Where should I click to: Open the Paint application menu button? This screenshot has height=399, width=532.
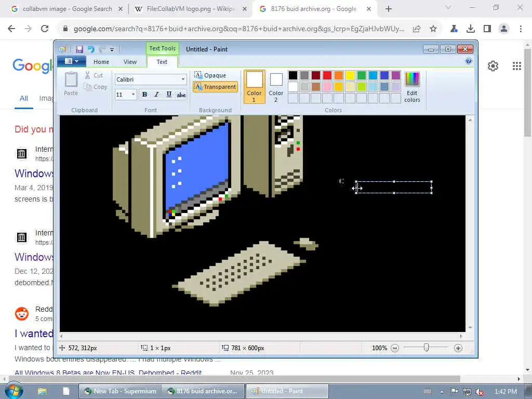[71, 61]
